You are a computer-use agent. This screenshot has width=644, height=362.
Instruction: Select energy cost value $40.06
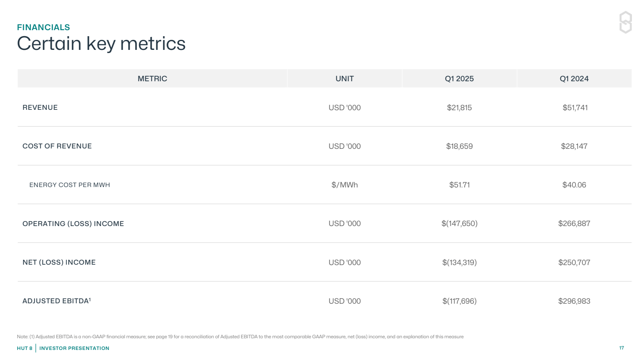tap(574, 185)
